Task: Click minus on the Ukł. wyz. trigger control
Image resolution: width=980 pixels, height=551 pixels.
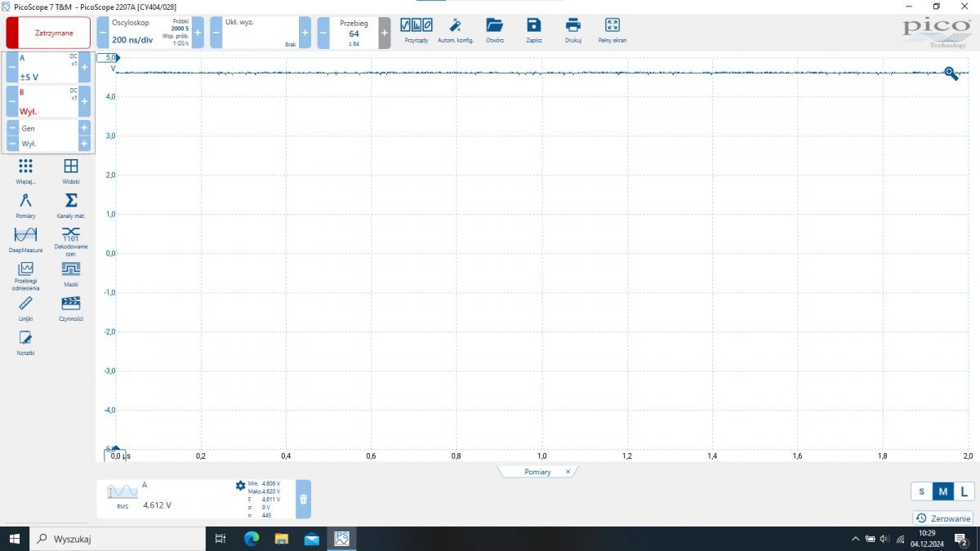Action: pyautogui.click(x=216, y=33)
